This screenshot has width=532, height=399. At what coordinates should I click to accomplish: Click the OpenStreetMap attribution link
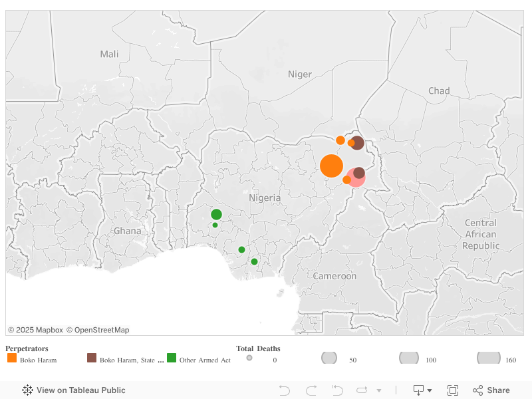98,330
